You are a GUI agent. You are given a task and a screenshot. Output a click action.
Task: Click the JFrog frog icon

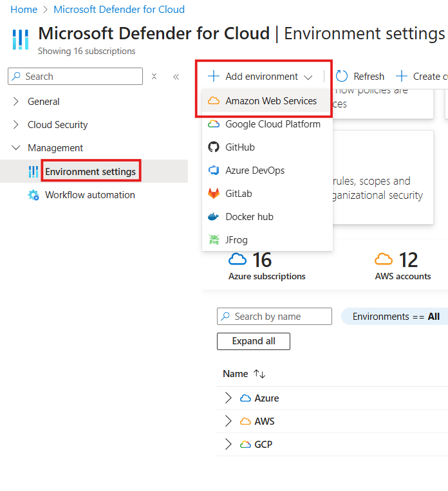coord(214,239)
